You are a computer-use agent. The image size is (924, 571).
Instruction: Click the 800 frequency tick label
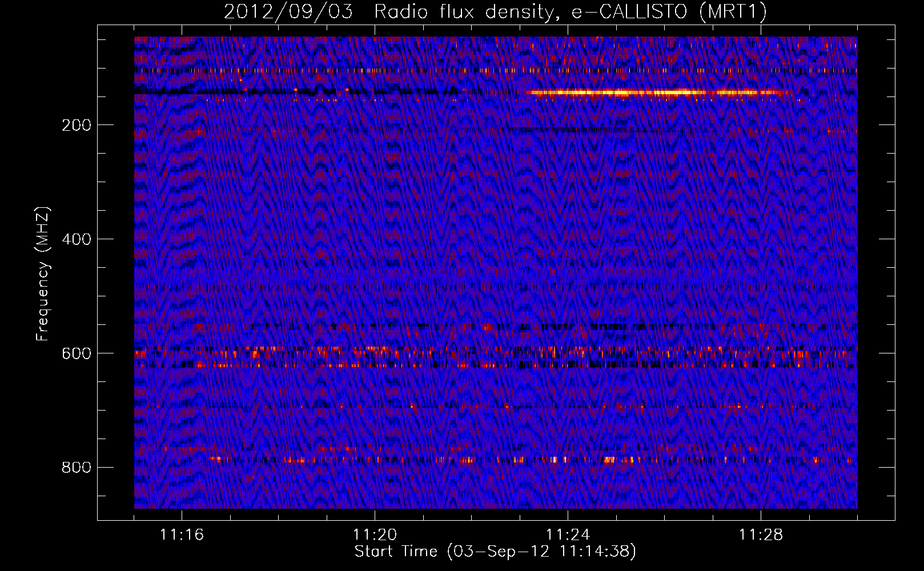pyautogui.click(x=77, y=468)
